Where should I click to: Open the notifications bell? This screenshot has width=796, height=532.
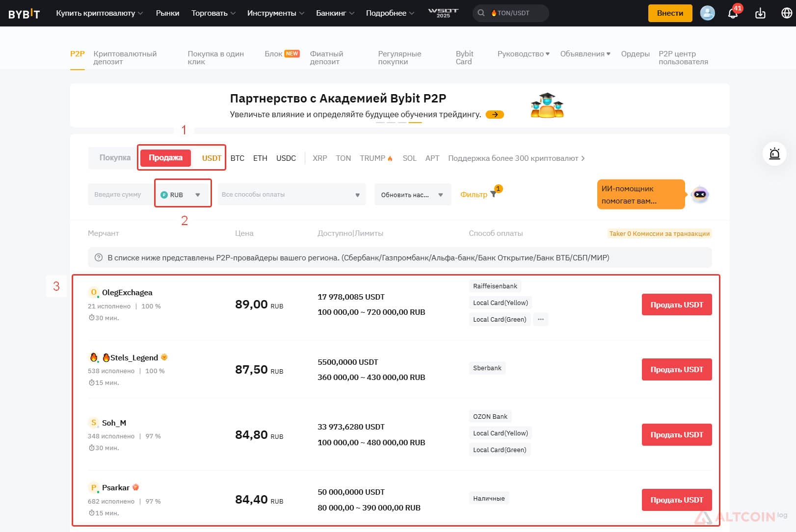click(x=733, y=13)
